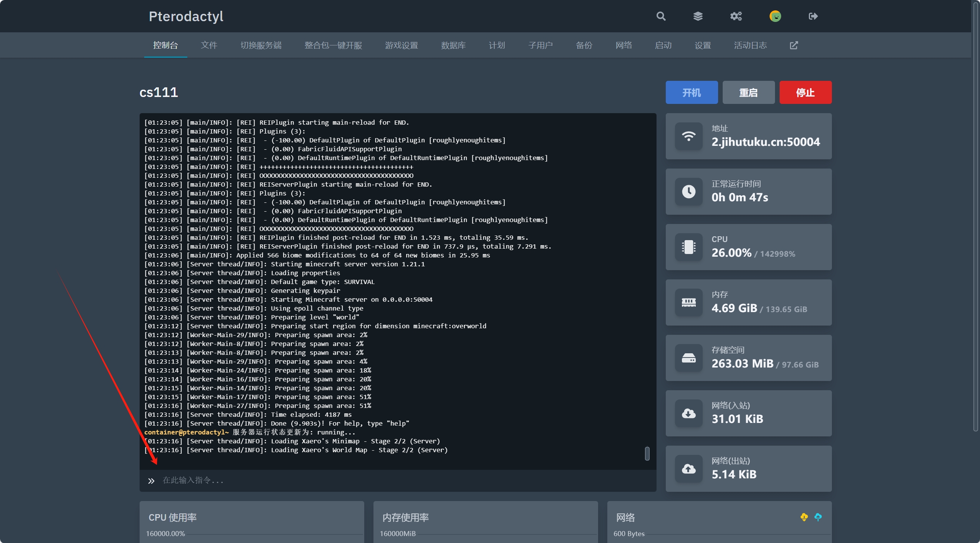Viewport: 980px width, 543px height.
Task: Click log line 'Using epoll channel type'
Action: point(254,309)
